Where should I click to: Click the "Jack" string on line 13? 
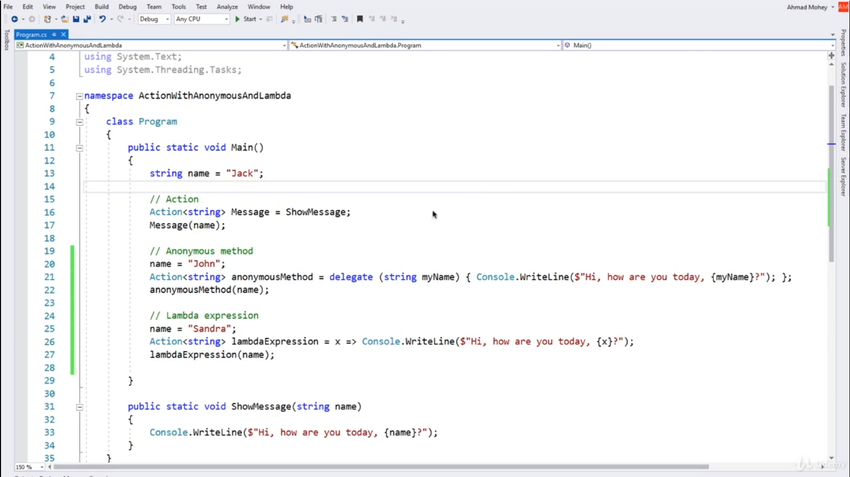point(242,173)
